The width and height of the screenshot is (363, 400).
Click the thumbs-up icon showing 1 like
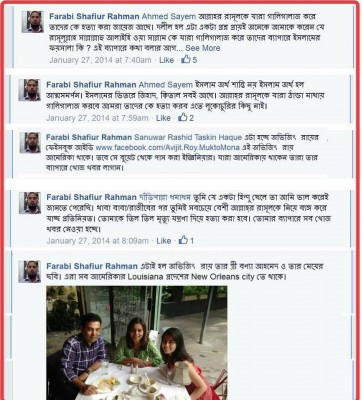click(x=183, y=240)
